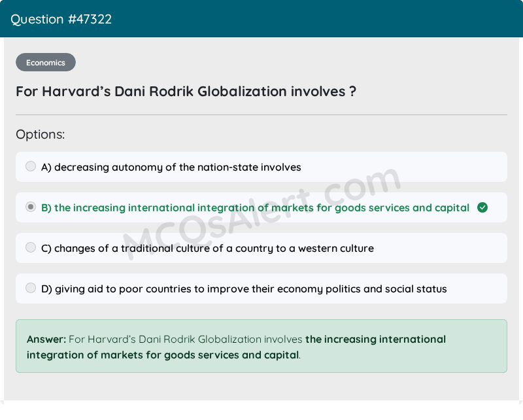Open the Economics category tag

coord(46,62)
